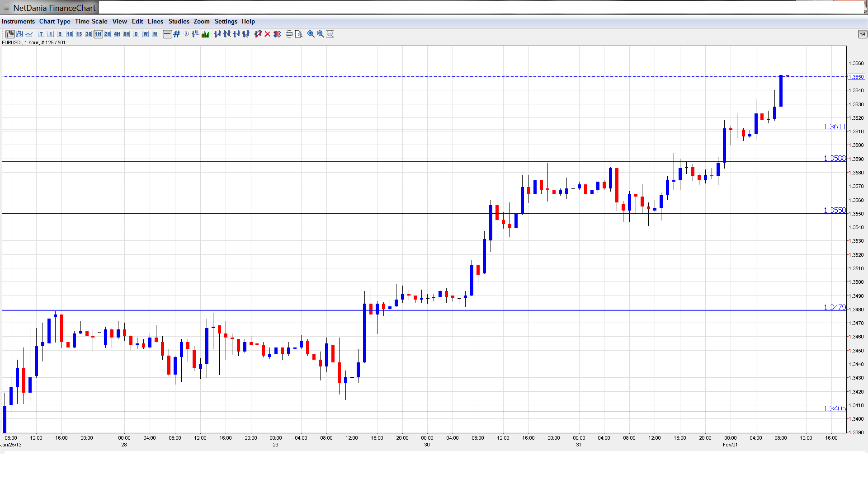868x488 pixels.
Task: Select the 4H time scale button
Action: [117, 34]
